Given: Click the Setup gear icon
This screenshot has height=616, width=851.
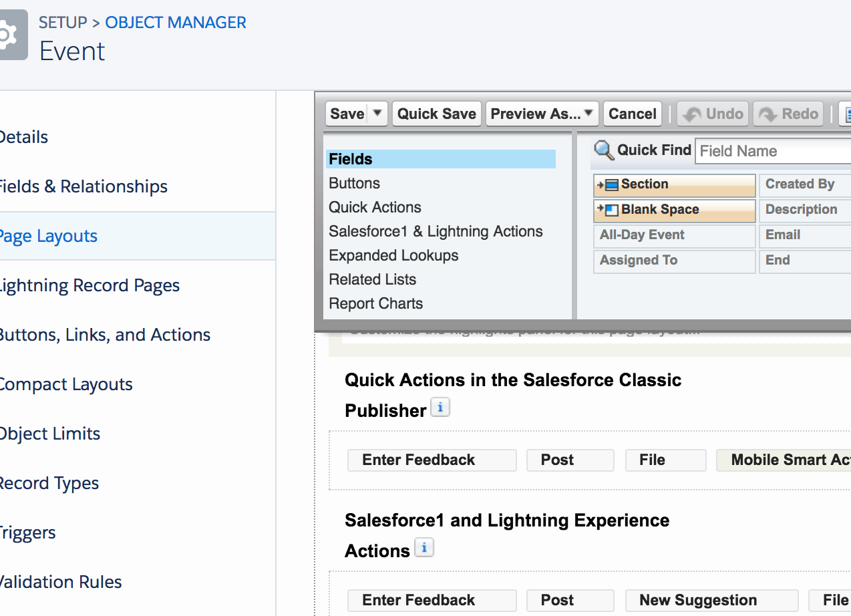Looking at the screenshot, I should (x=9, y=35).
